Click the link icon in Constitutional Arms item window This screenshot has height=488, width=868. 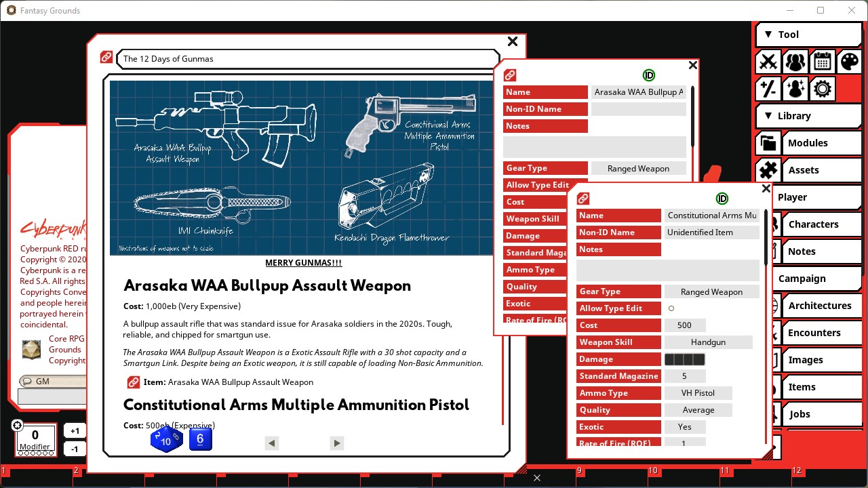[583, 199]
